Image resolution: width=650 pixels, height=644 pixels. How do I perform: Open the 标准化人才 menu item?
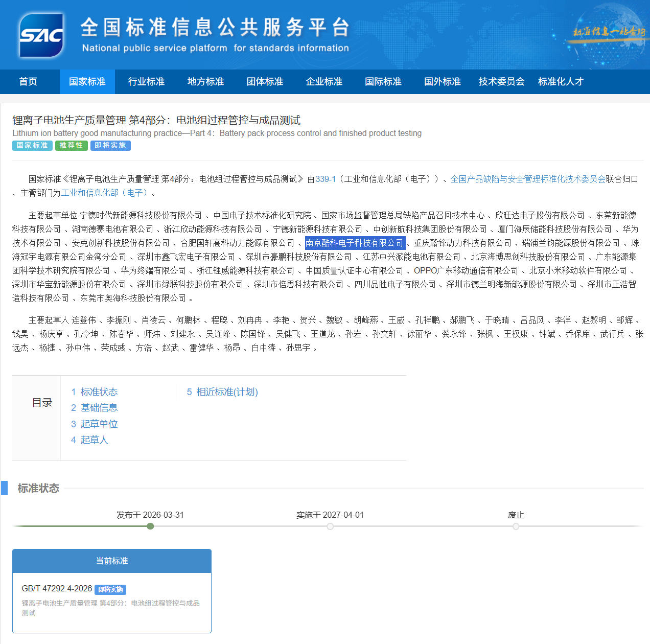(x=561, y=82)
